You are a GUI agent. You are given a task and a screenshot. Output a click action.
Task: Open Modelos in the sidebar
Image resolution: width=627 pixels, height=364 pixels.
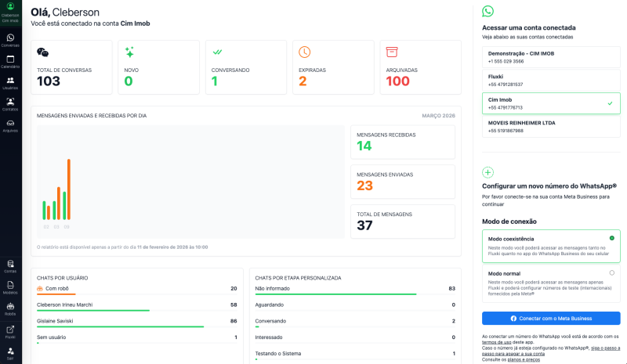[x=10, y=287]
